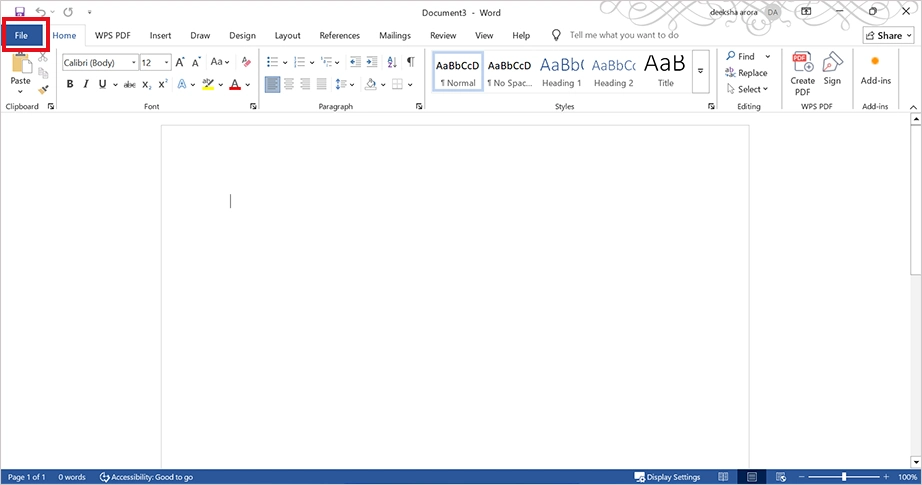The image size is (922, 485).
Task: Apply the Title style
Action: (x=665, y=71)
